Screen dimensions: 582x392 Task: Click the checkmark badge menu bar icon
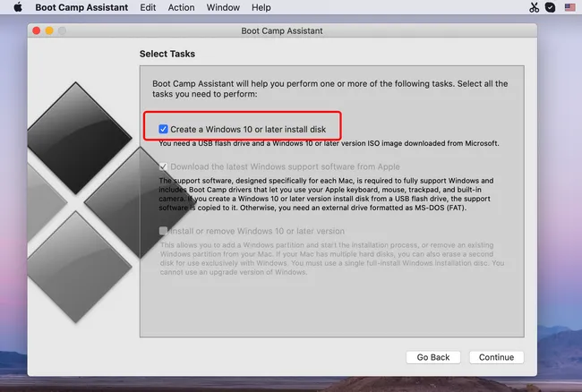(x=550, y=7)
